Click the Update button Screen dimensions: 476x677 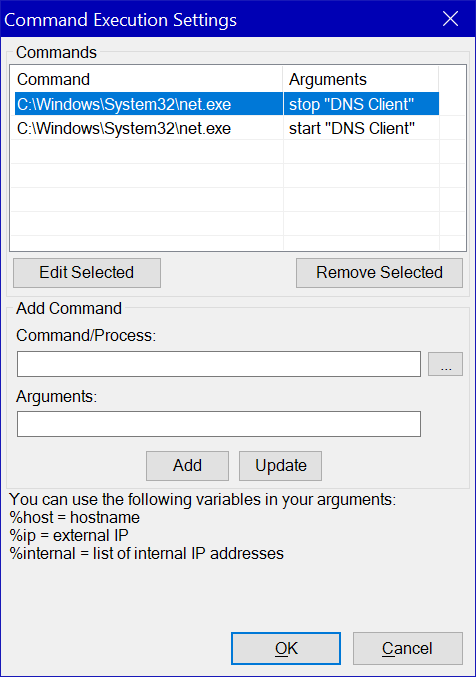pos(280,466)
